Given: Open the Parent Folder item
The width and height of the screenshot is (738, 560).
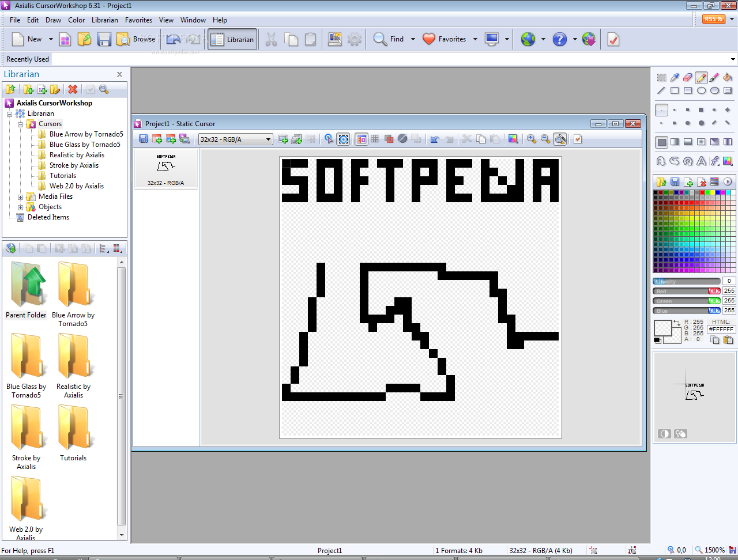Looking at the screenshot, I should coord(27,290).
